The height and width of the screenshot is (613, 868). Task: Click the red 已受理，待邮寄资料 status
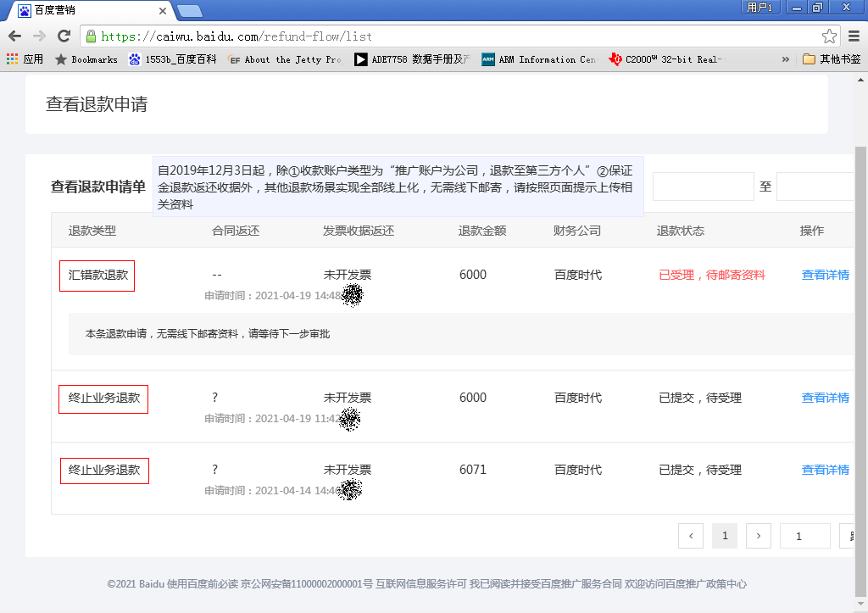(x=712, y=275)
